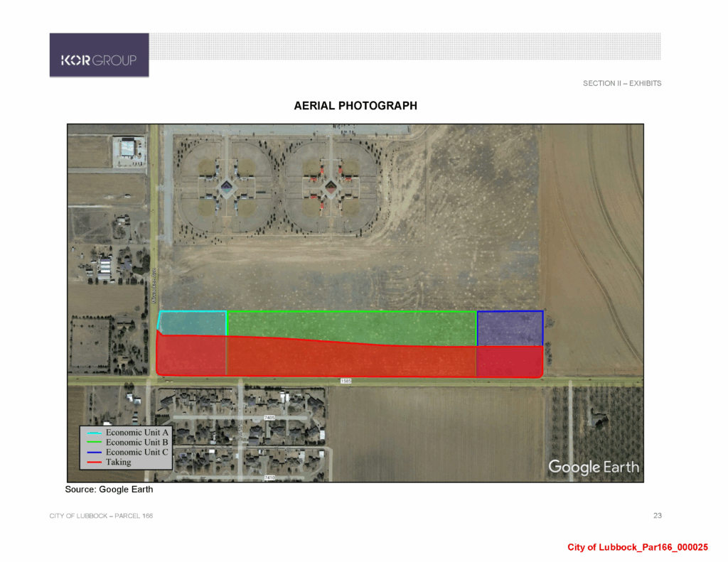Click the 1585 road label on the map
The height and width of the screenshot is (562, 728).
point(346,382)
